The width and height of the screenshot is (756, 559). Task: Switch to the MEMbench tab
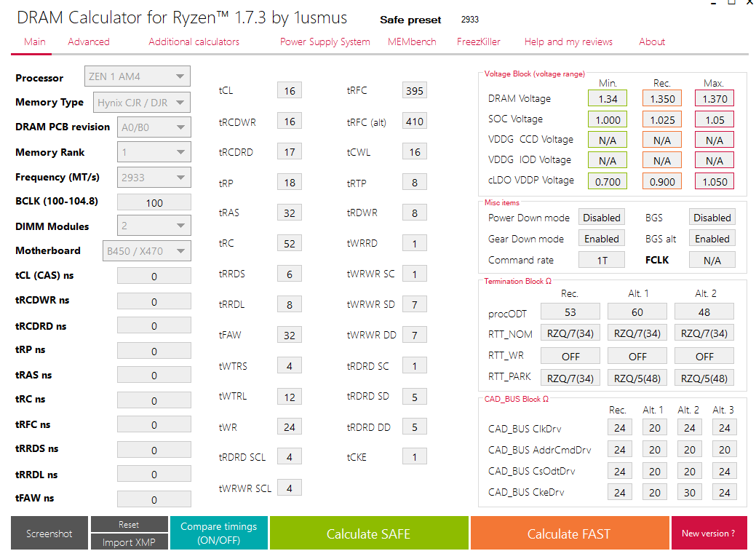[412, 41]
